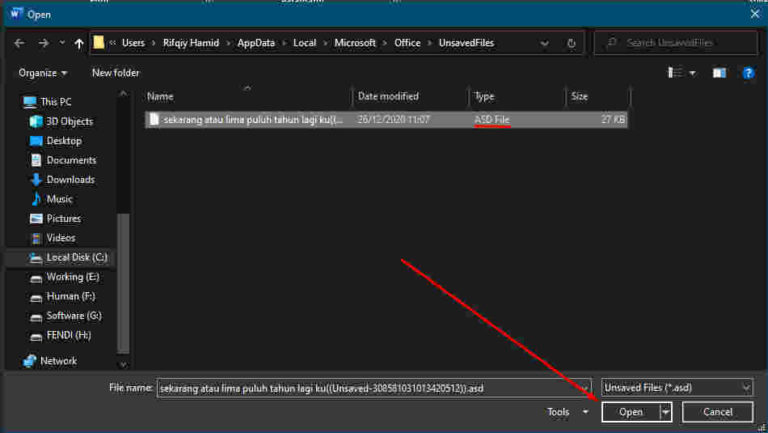This screenshot has height=433, width=768.
Task: Click the date 26/12/2020 11:07 cell
Action: [x=393, y=120]
